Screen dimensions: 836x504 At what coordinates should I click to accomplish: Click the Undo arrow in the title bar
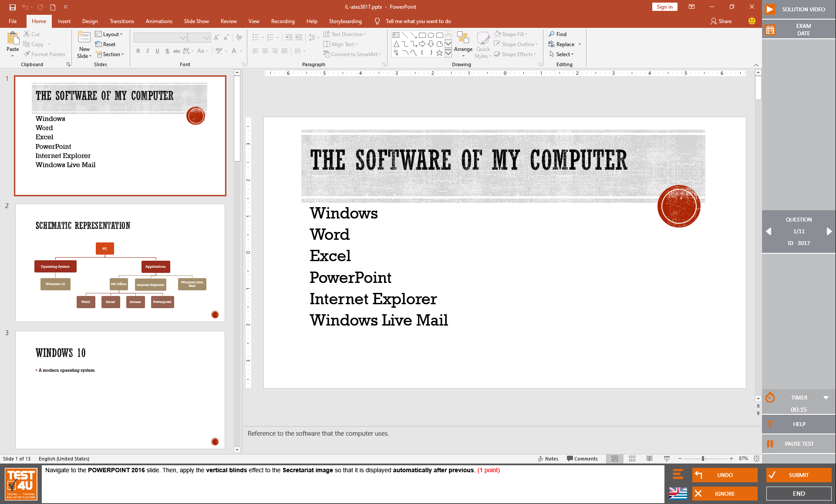click(x=25, y=7)
